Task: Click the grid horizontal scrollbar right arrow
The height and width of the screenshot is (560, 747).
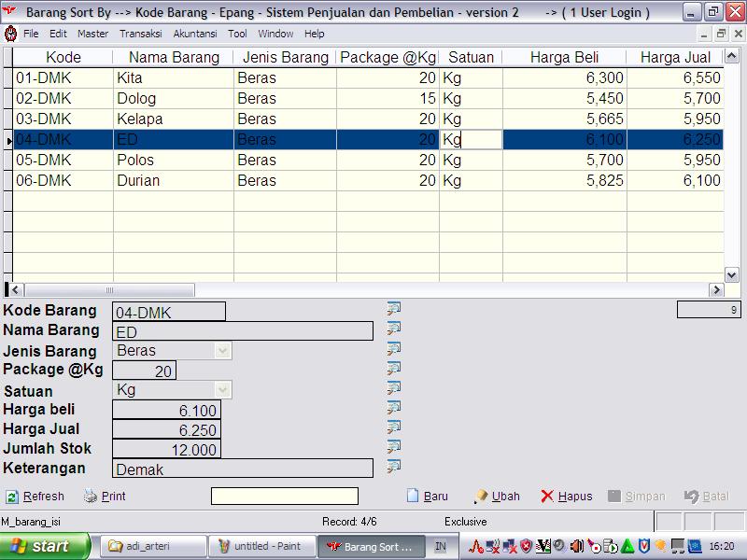Action: tap(716, 290)
